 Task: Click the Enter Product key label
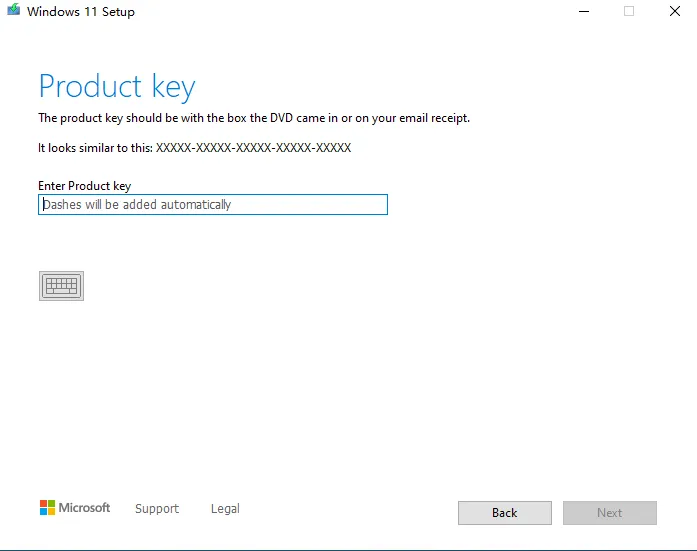[84, 186]
